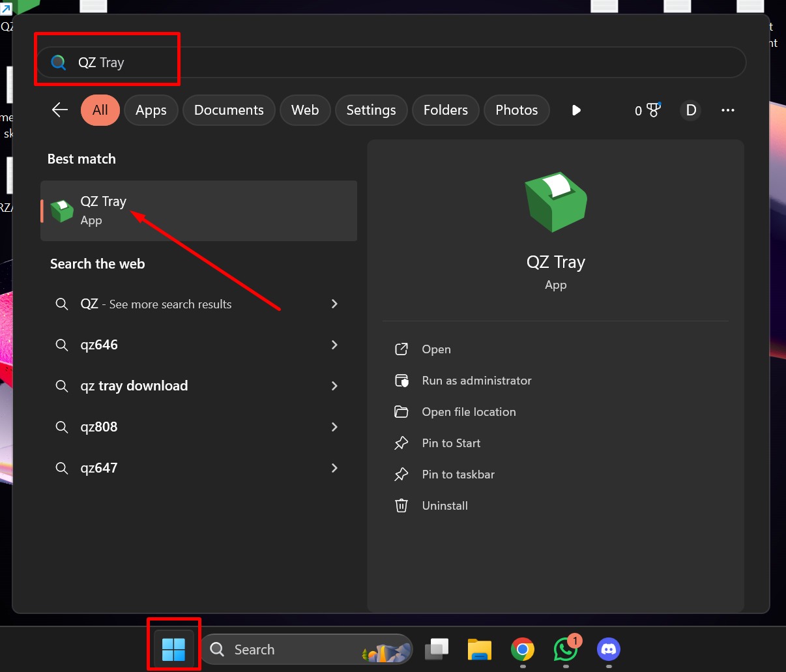Expand the 'qz tray download' web suggestion
Screen dimensions: 786x672
[x=334, y=386]
